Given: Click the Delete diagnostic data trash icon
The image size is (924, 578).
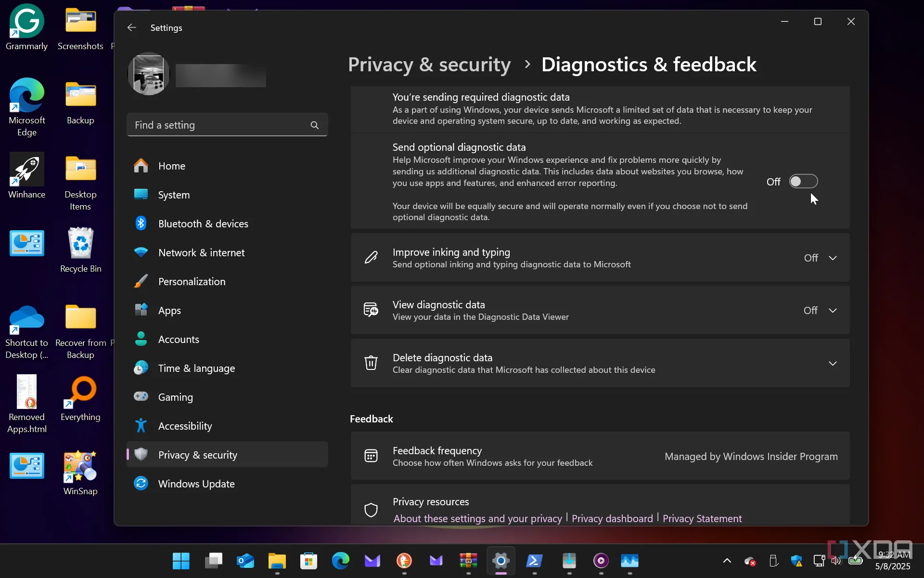Looking at the screenshot, I should pyautogui.click(x=371, y=363).
